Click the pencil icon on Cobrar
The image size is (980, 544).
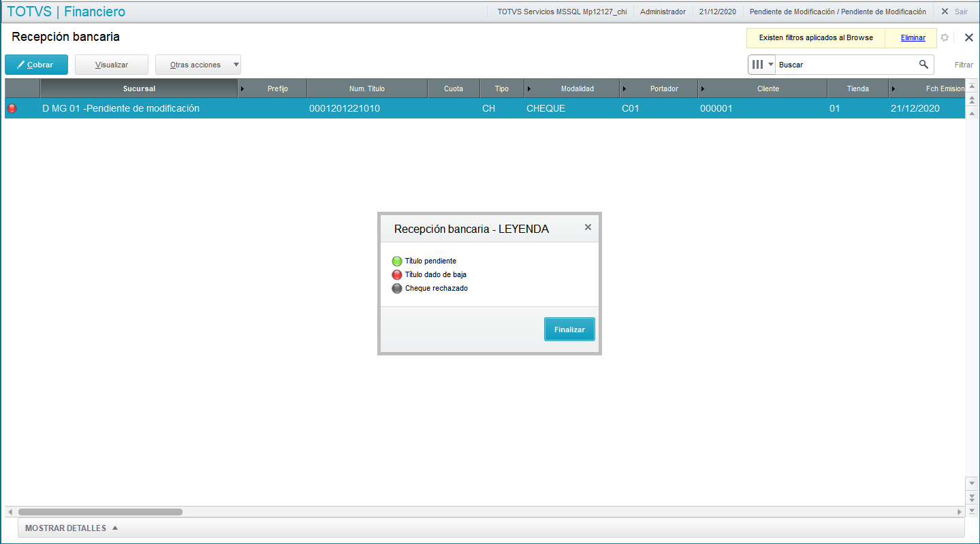21,65
